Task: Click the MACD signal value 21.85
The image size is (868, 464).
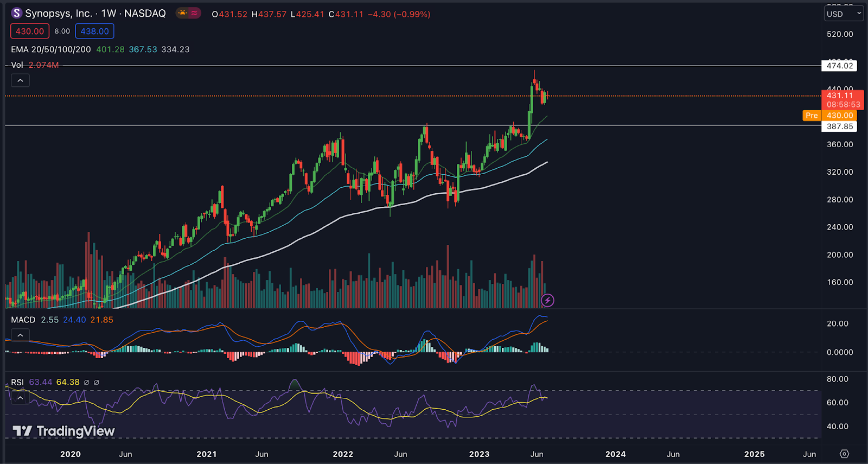Action: (x=101, y=320)
